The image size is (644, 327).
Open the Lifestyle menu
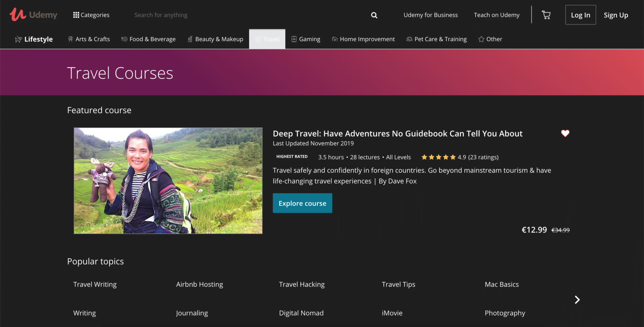(34, 39)
